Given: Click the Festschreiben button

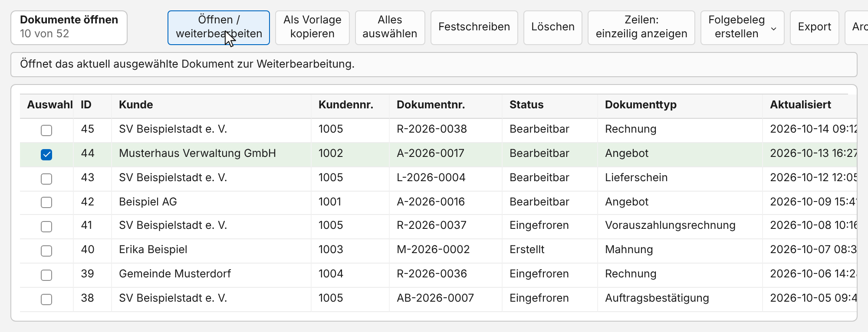Looking at the screenshot, I should coord(474,28).
